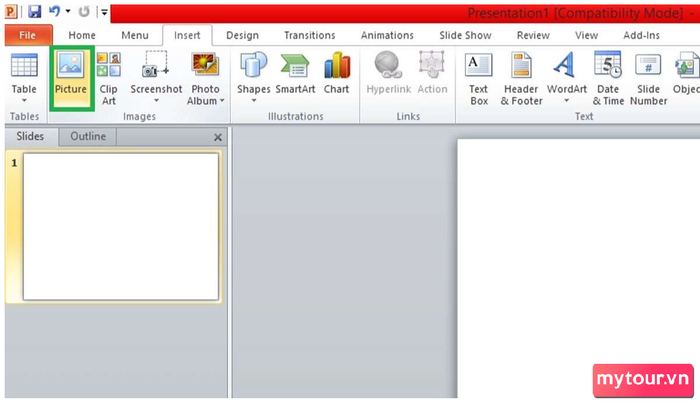Viewport: 700px width, 405px height.
Task: Expand the Screenshot dropdown arrow
Action: point(156,101)
